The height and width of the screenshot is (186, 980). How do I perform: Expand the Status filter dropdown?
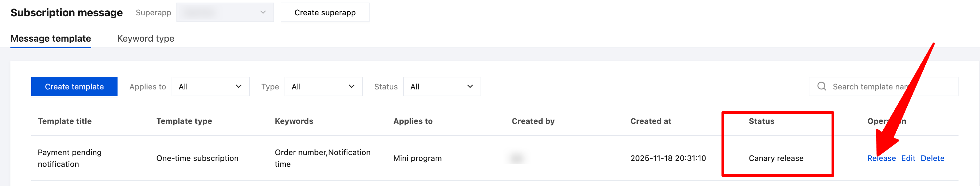coord(441,86)
